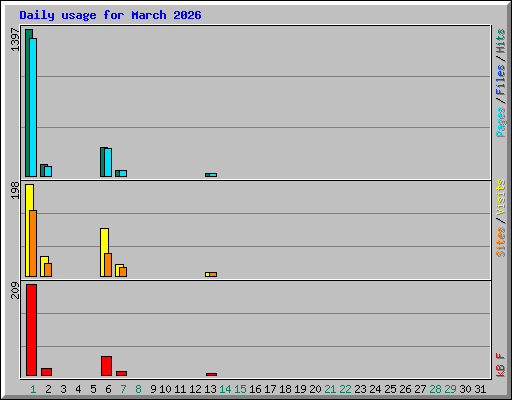Viewport: 512px width, 400px height.
Task: Click day label 31 on the x-axis
Action: 480,389
